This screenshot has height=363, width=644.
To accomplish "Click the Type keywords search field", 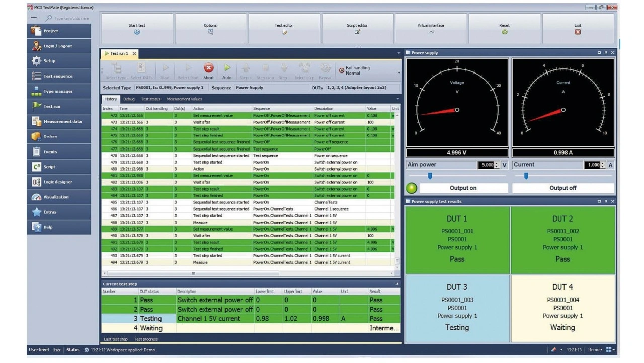I will pos(71,18).
